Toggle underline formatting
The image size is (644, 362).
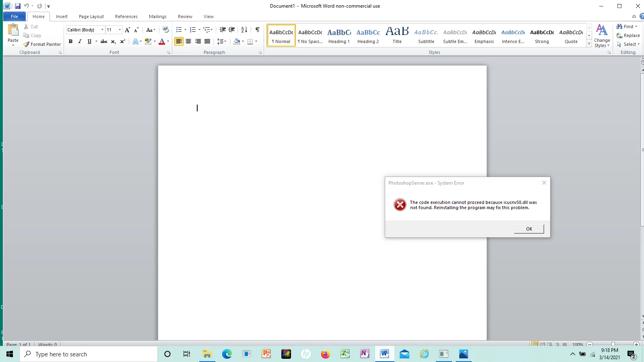[x=89, y=41]
